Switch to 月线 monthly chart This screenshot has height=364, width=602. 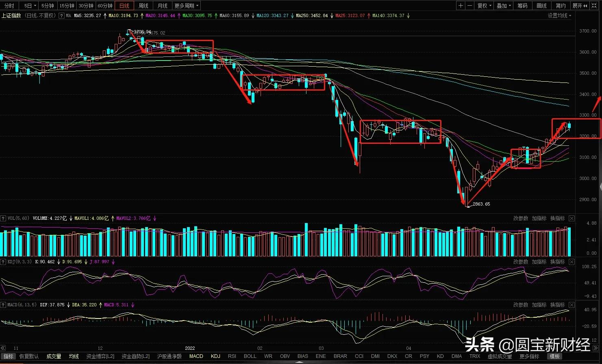(x=163, y=6)
